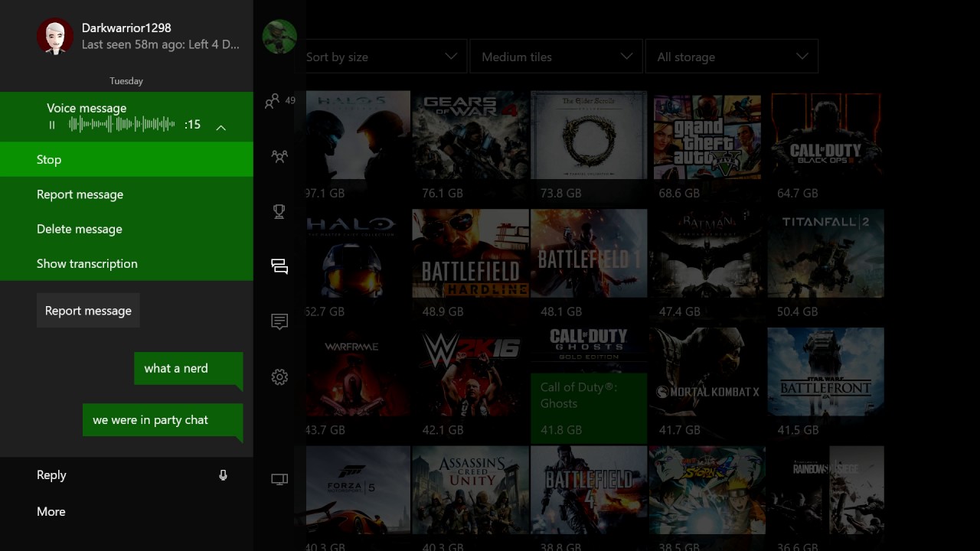The image size is (980, 551).
Task: Open the broadcast screen icon in guide
Action: [x=279, y=480]
